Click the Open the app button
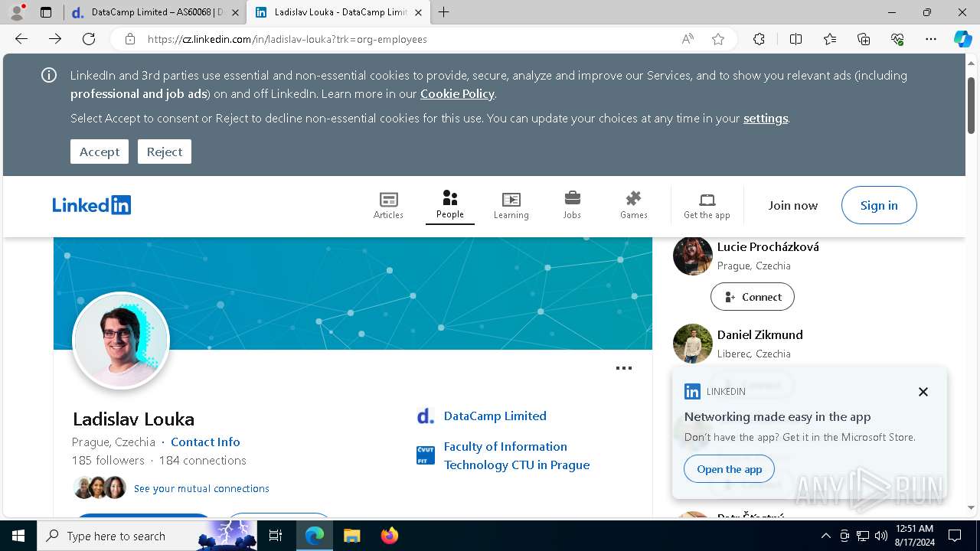 [x=730, y=469]
